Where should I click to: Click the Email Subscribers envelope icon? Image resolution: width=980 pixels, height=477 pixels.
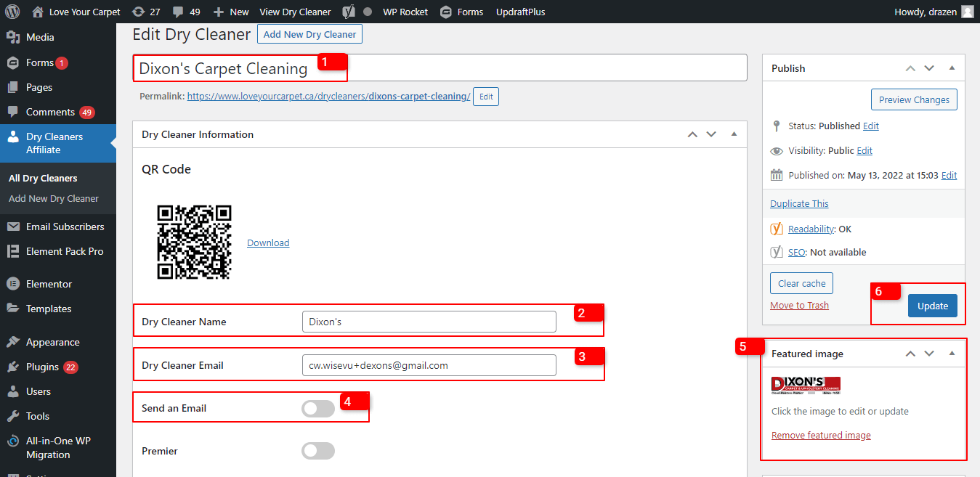(x=13, y=227)
